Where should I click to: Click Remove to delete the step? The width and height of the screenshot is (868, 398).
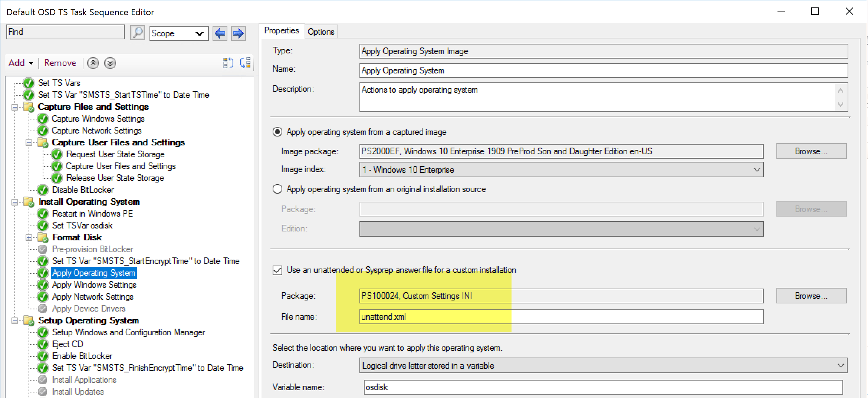tap(60, 63)
